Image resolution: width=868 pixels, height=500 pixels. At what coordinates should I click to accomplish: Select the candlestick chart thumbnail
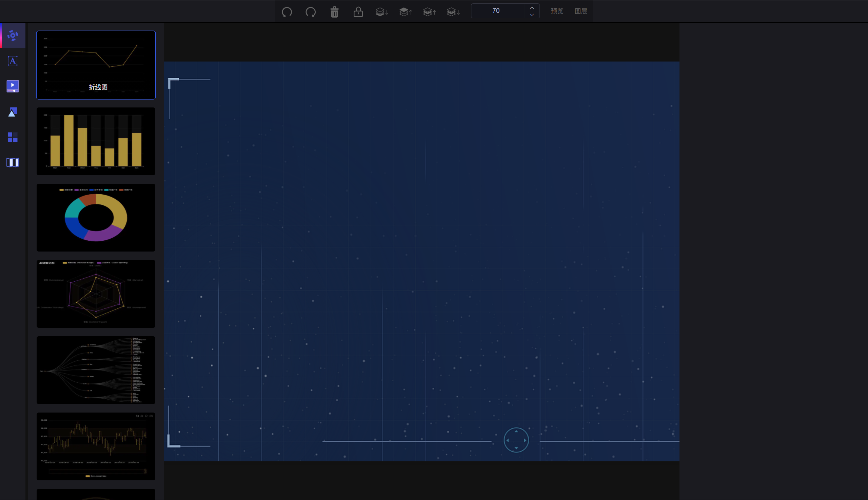click(96, 446)
